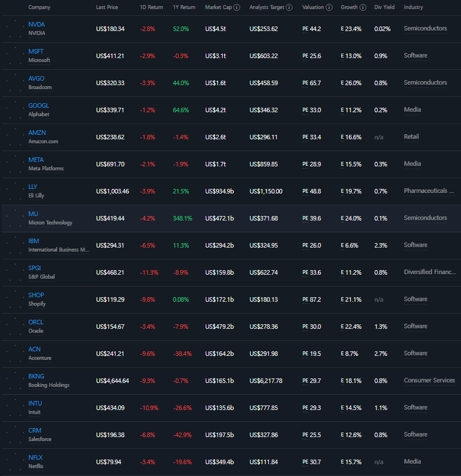Click the 348.1% one-year return value
Viewport: 461px width, 476px height.
182,219
